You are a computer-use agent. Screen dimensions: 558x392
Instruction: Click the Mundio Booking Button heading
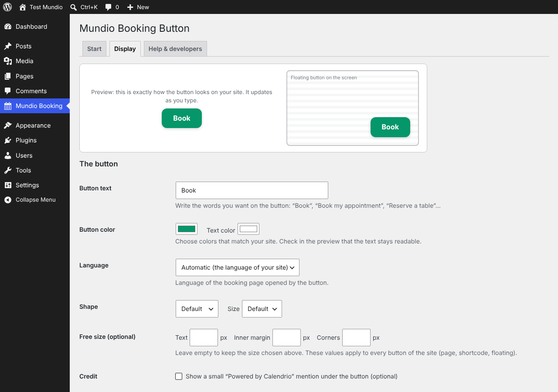point(134,28)
